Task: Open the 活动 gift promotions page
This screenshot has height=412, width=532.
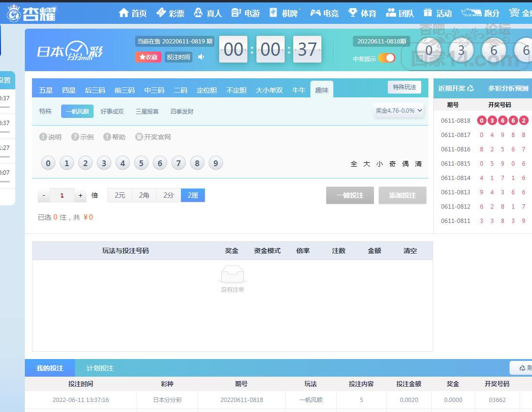Action: tap(428, 13)
